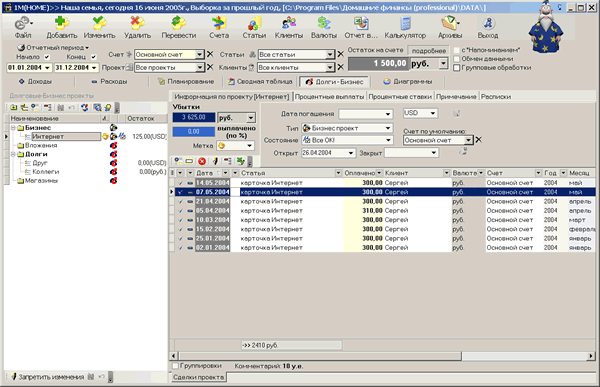Open the balance currency руб. dropdown

443,63
